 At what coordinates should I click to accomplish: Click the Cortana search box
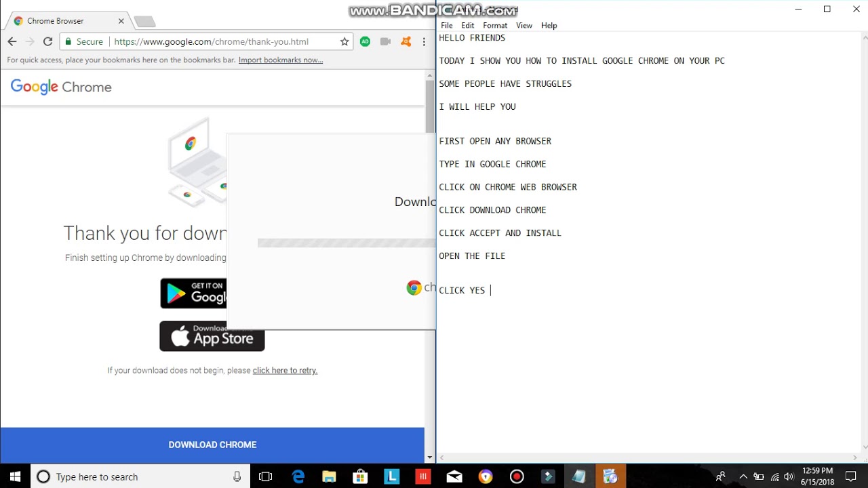pyautogui.click(x=140, y=476)
